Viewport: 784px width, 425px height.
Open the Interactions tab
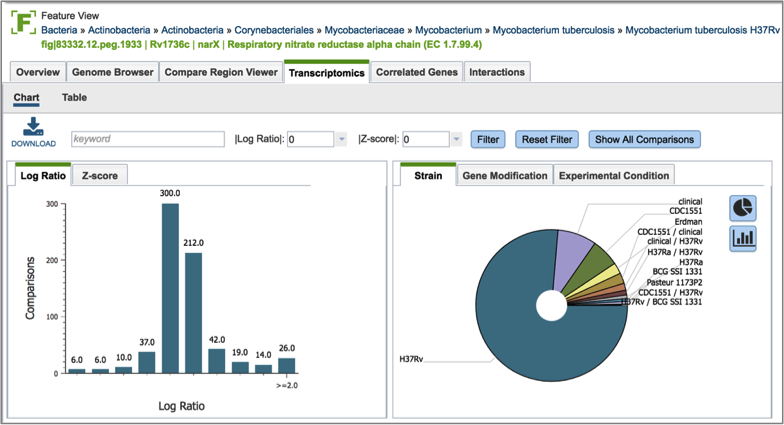(x=497, y=72)
